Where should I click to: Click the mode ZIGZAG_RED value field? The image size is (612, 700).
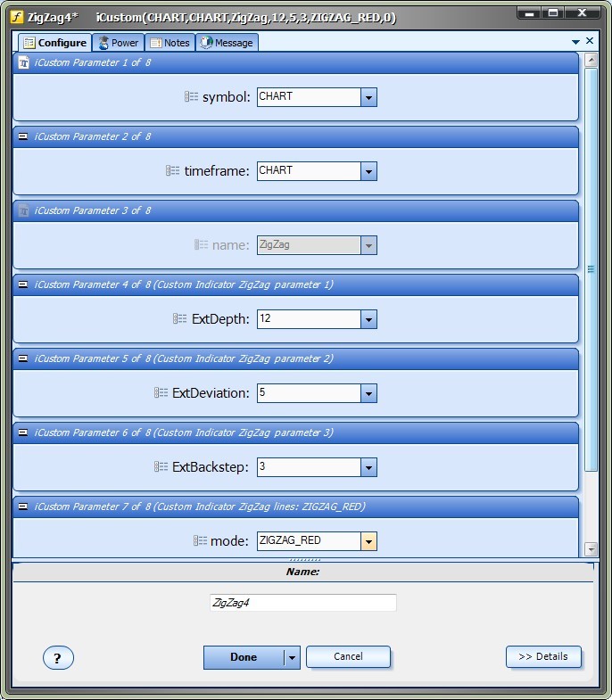[309, 541]
